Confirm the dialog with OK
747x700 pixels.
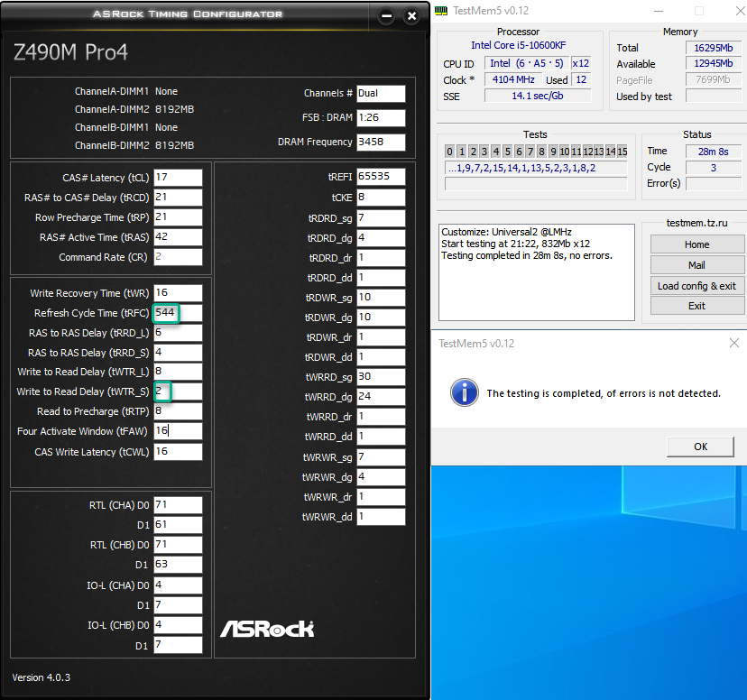(700, 447)
